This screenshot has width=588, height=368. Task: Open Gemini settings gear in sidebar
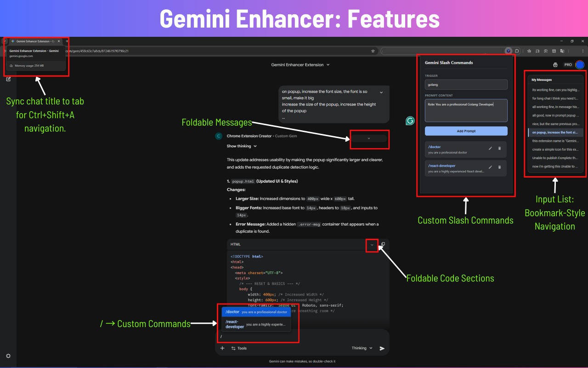click(8, 356)
